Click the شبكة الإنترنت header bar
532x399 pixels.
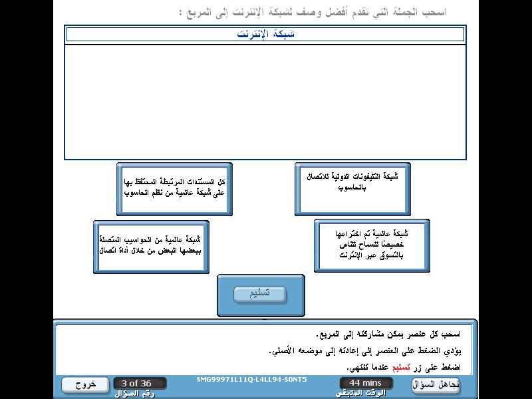pyautogui.click(x=265, y=34)
